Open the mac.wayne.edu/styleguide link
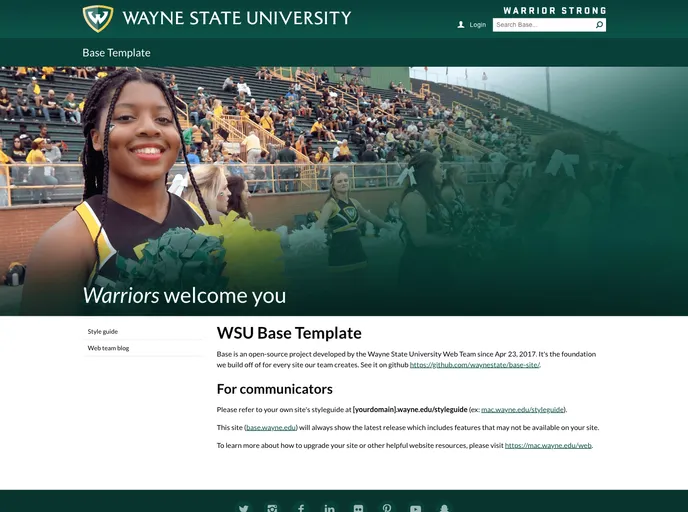This screenshot has height=512, width=688. (x=523, y=409)
